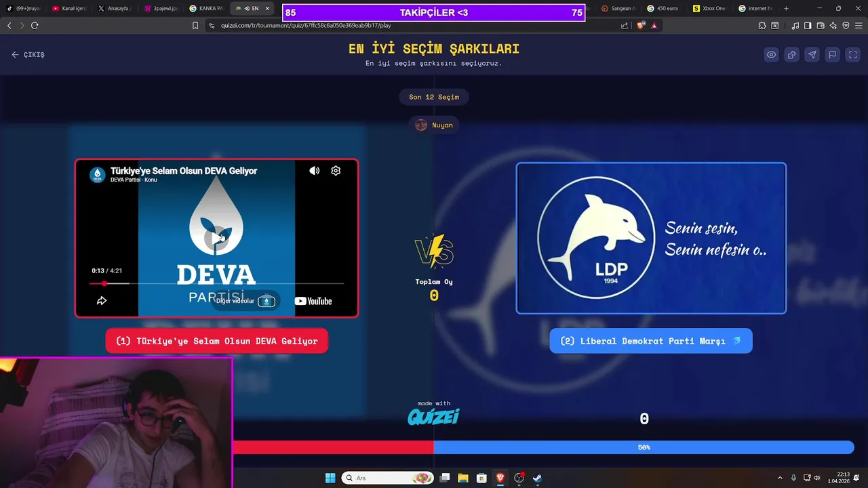The image size is (868, 488).
Task: Open system tray volume icon
Action: click(816, 478)
